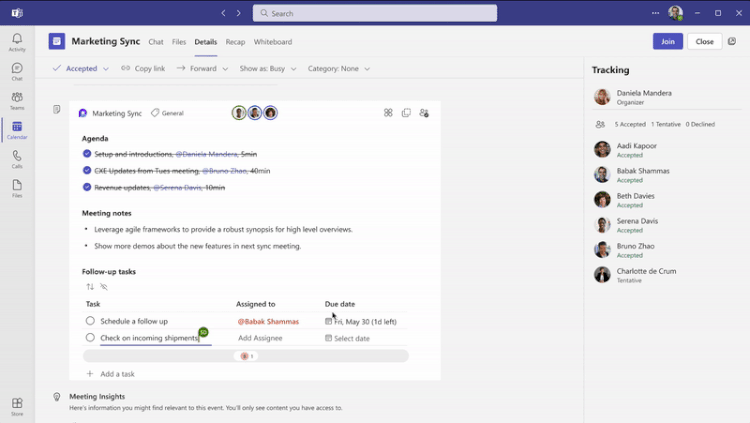Image resolution: width=750 pixels, height=423 pixels.
Task: Navigate back with the left arrow
Action: click(223, 13)
